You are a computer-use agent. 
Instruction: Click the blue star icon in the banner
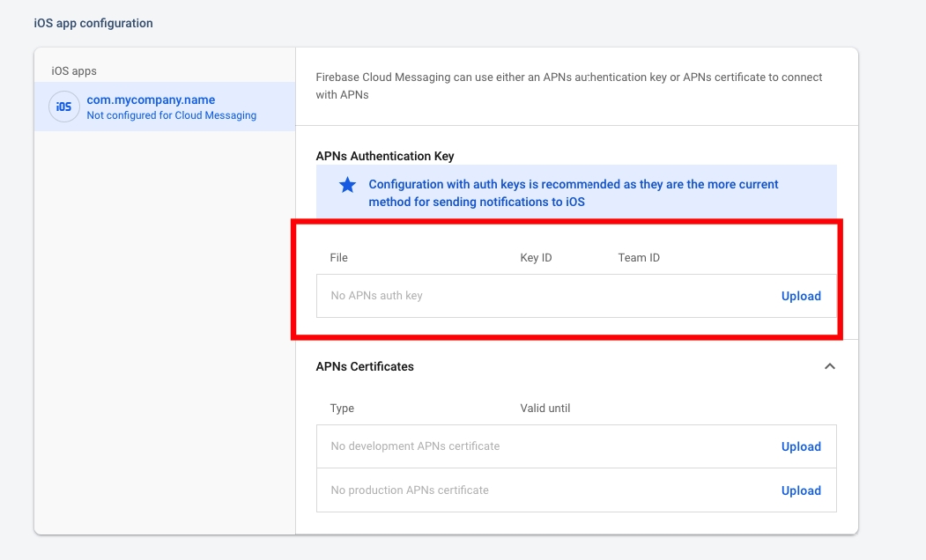[x=347, y=185]
